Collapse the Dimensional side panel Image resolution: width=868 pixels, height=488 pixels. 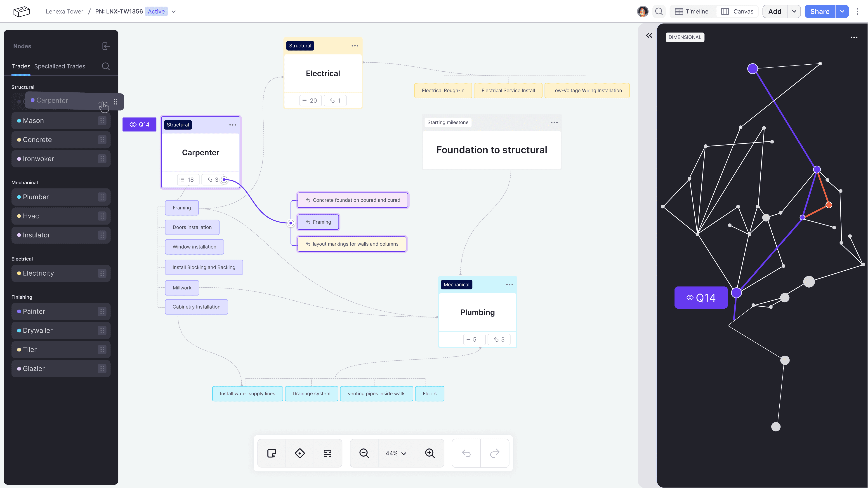649,35
